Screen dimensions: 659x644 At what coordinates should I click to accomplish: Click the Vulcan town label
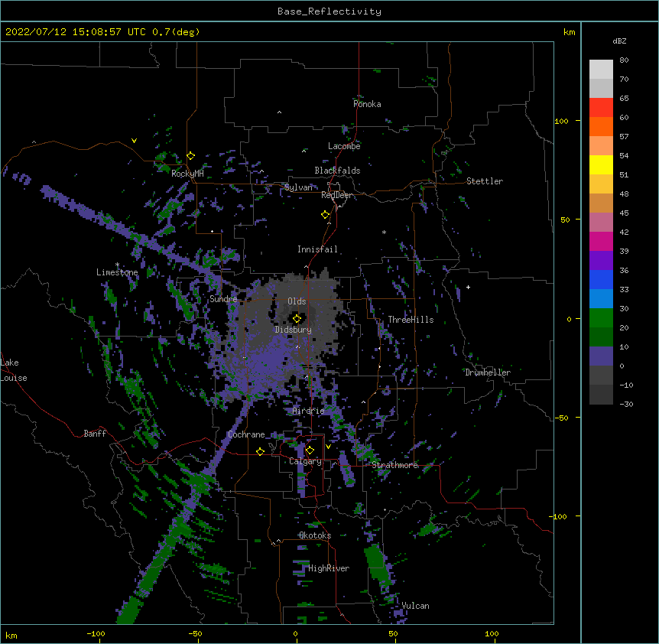(x=415, y=606)
